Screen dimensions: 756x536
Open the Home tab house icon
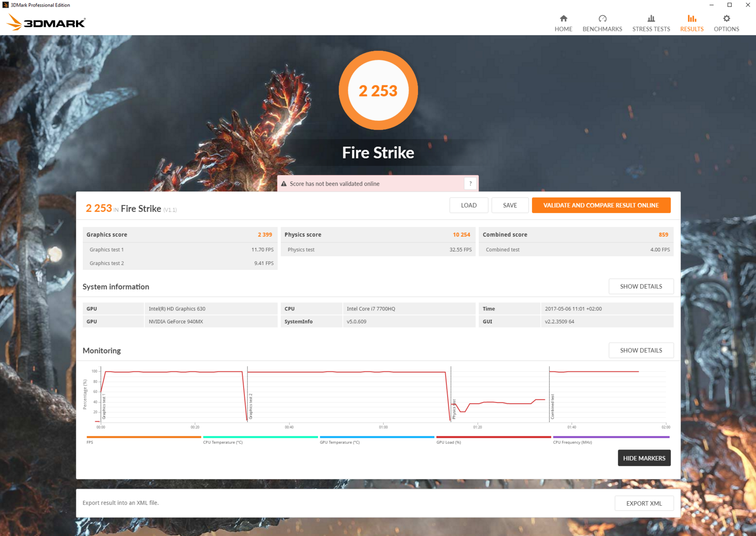click(563, 18)
